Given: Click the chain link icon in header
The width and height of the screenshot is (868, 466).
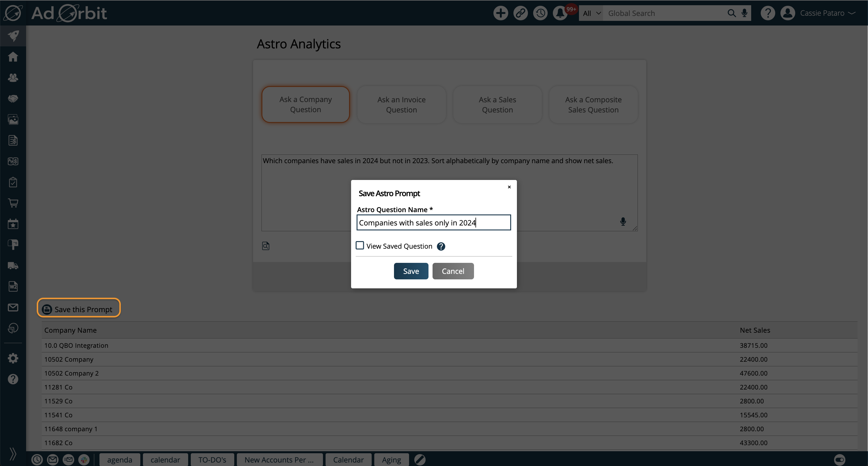Looking at the screenshot, I should 520,13.
